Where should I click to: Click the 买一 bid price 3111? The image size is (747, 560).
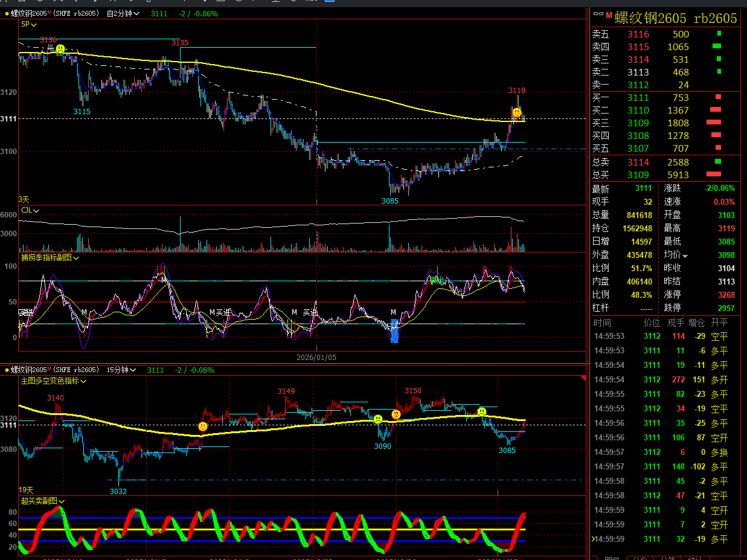click(638, 97)
